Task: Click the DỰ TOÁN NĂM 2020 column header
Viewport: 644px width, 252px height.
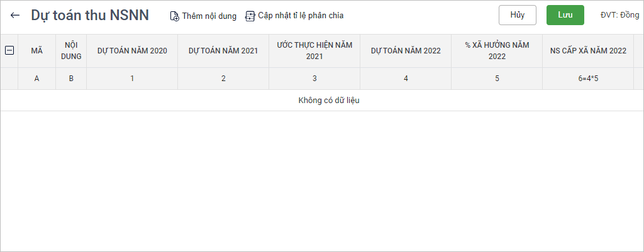Action: (x=132, y=51)
